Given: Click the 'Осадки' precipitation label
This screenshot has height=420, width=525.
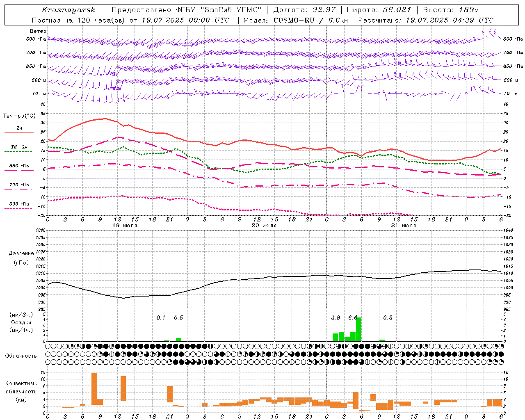Looking at the screenshot, I should pyautogui.click(x=21, y=322).
